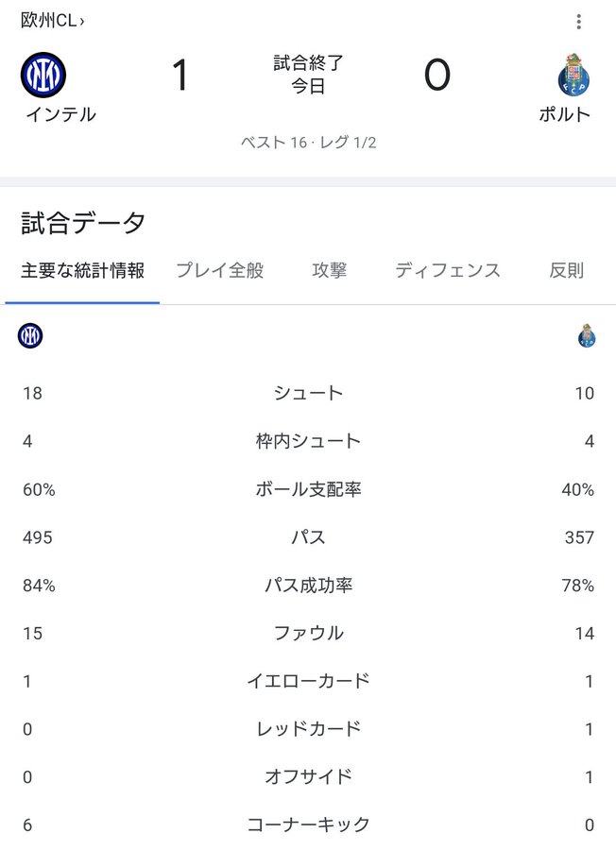
Task: Tap the 試合データ section heading
Action: pos(83,223)
